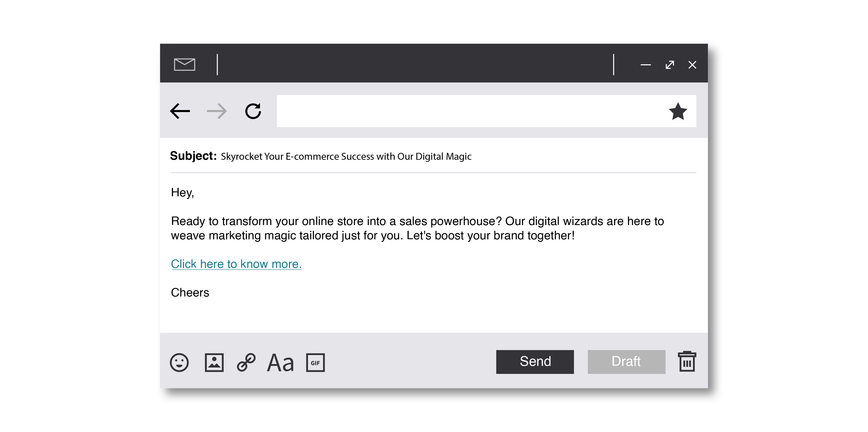
Task: Open text formatting with Aa icon
Action: point(280,363)
